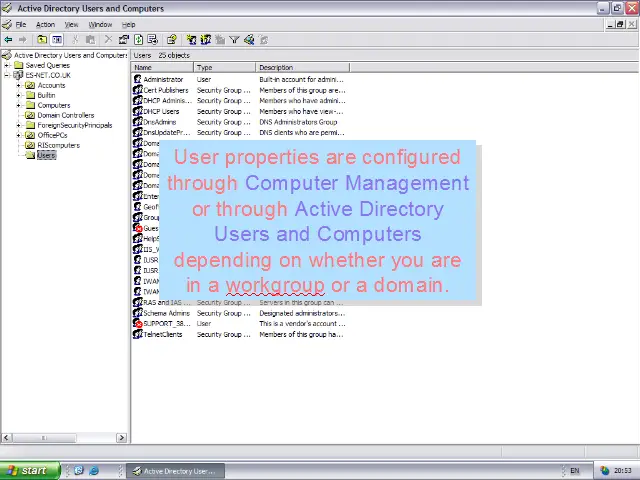Open the Action menu
This screenshot has height=480, width=640.
[x=45, y=24]
